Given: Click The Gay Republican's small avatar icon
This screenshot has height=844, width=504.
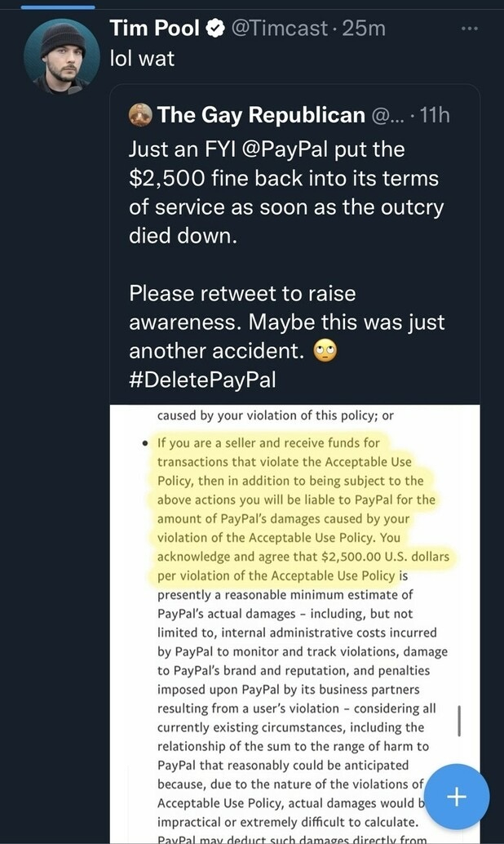Looking at the screenshot, I should tap(140, 115).
